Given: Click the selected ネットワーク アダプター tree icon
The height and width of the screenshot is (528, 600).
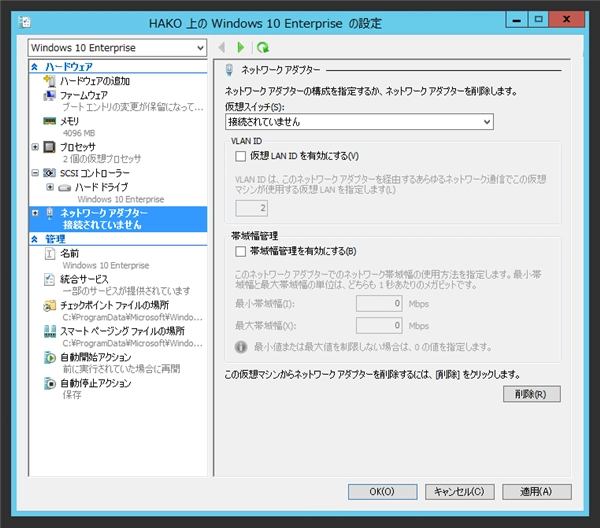Looking at the screenshot, I should [49, 213].
